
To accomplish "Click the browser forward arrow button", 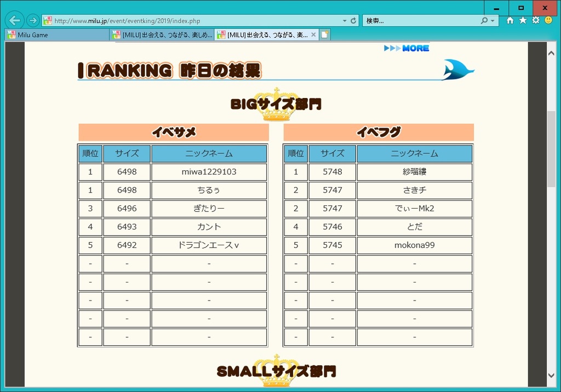I will (x=33, y=21).
